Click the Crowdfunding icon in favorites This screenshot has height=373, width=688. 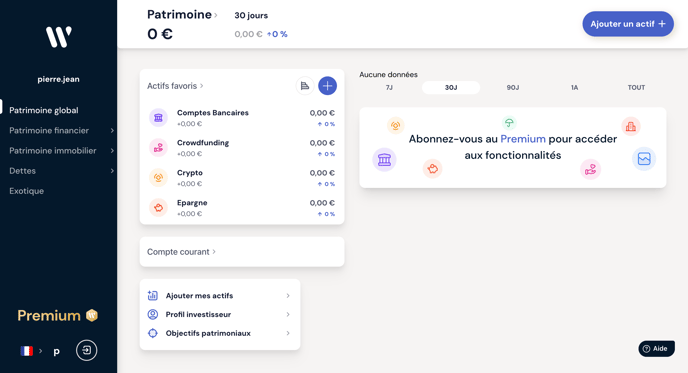158,148
